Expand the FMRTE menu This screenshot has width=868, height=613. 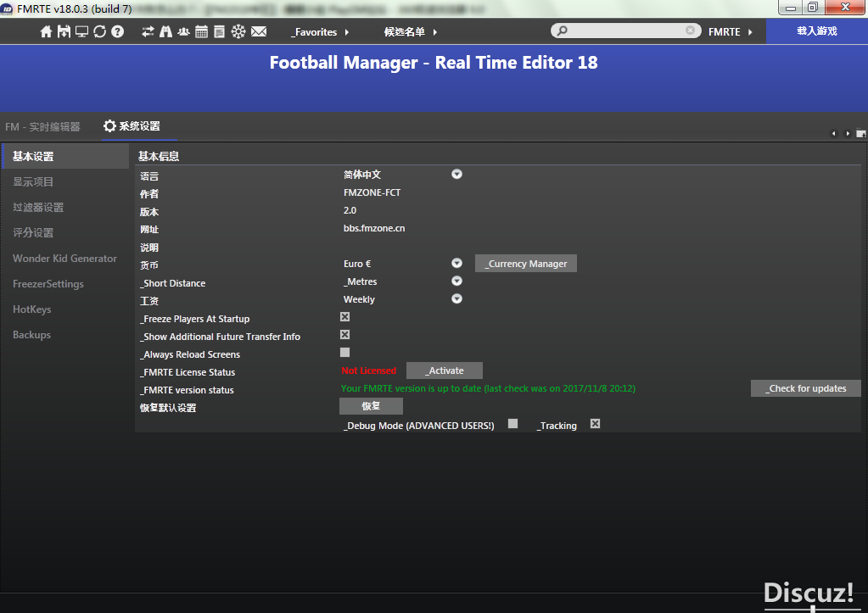click(731, 32)
